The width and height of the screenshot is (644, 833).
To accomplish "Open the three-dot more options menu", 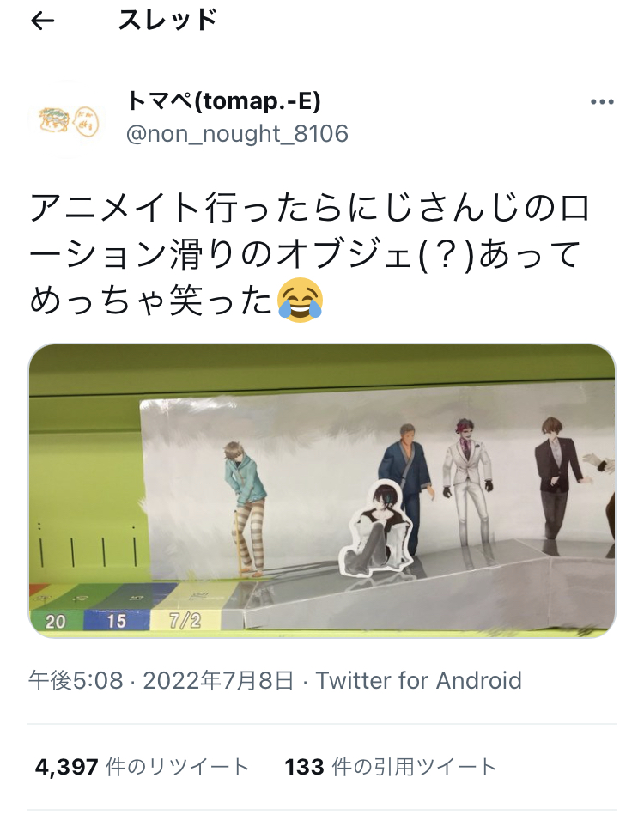I will pos(602,102).
